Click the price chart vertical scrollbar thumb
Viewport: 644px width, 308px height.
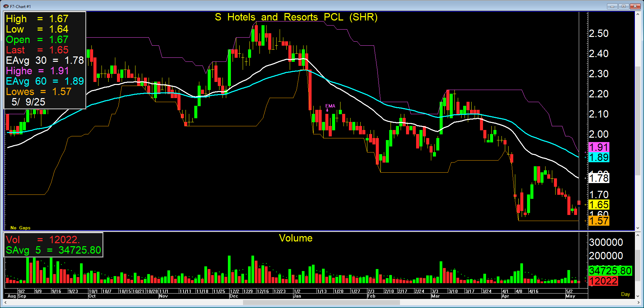coord(638,121)
